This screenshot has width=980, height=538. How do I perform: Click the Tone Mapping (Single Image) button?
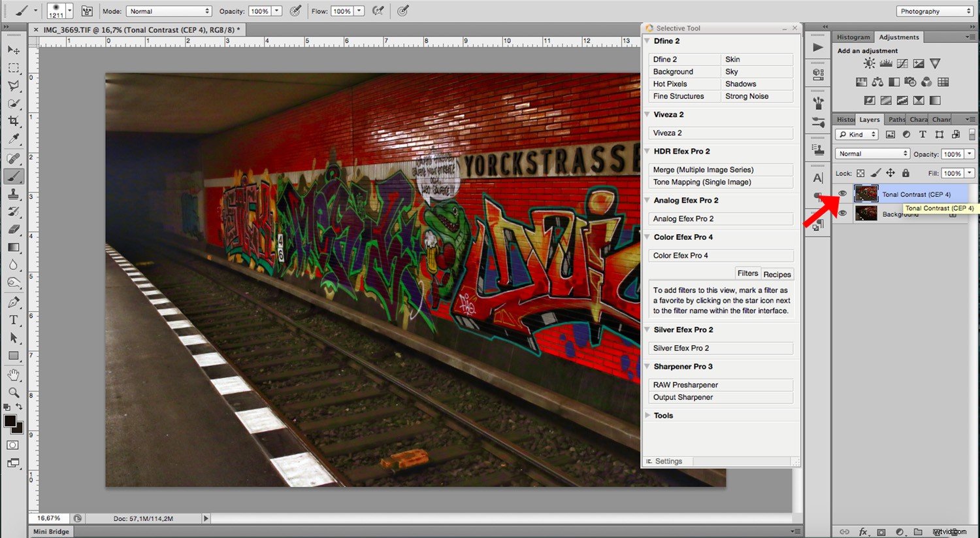(721, 182)
